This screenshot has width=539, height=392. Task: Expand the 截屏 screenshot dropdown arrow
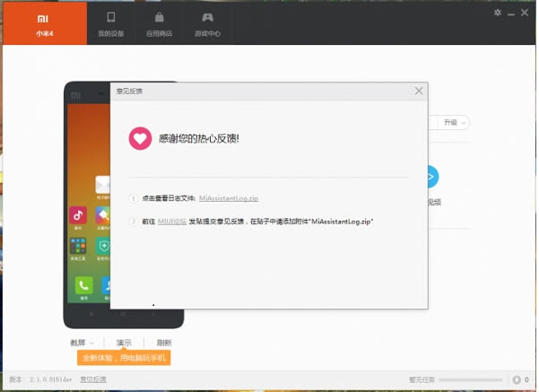tap(91, 343)
